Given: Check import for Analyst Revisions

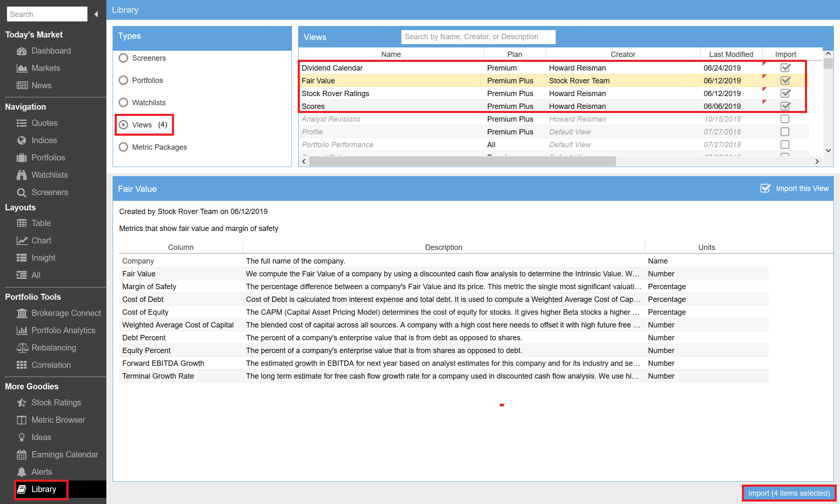Looking at the screenshot, I should click(x=785, y=119).
